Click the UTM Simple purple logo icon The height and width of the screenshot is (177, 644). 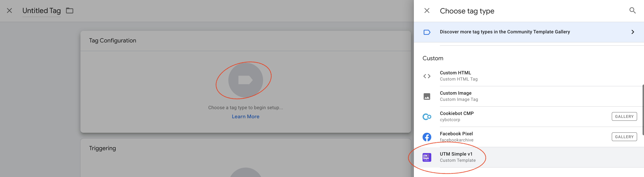pos(427,157)
